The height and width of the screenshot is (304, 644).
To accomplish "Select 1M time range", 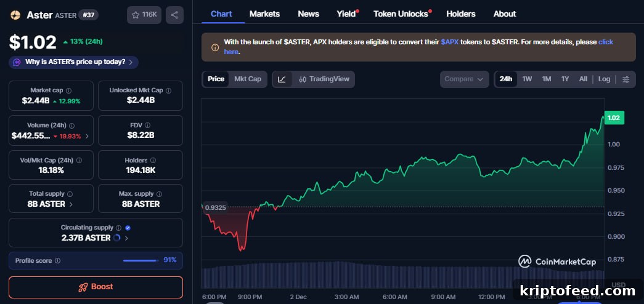I will coord(546,79).
